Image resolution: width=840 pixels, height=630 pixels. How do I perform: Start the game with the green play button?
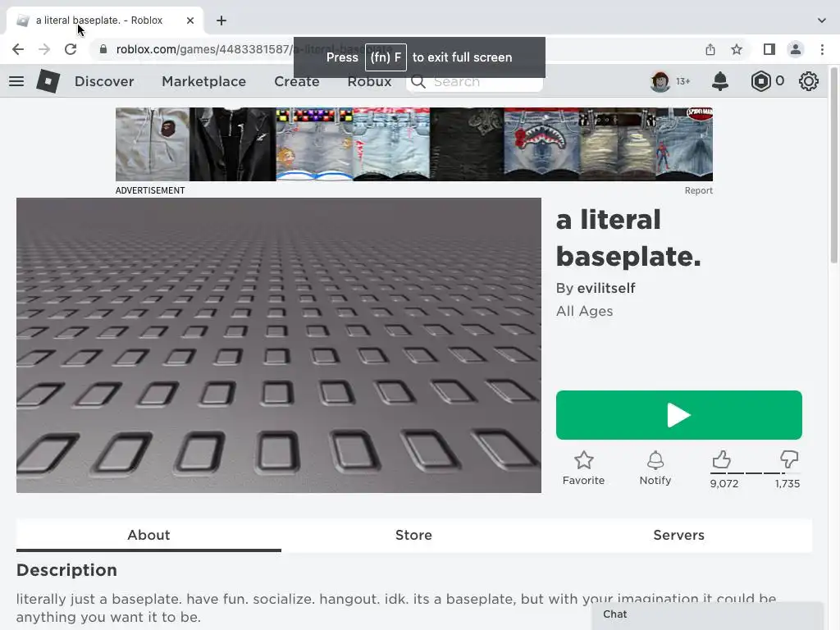tap(678, 415)
